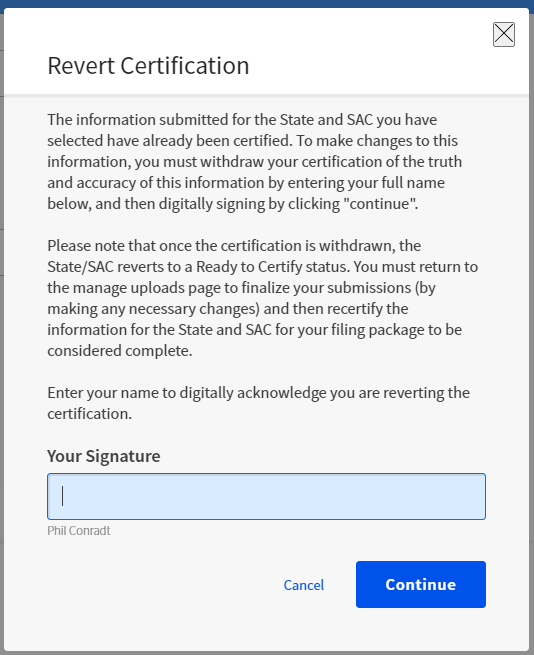The width and height of the screenshot is (534, 655).
Task: Close the Revert Certification dialog with X
Action: (x=503, y=34)
